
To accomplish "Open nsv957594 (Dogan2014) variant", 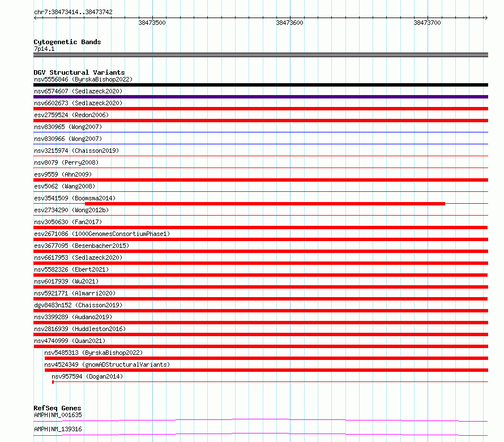I will [87, 376].
